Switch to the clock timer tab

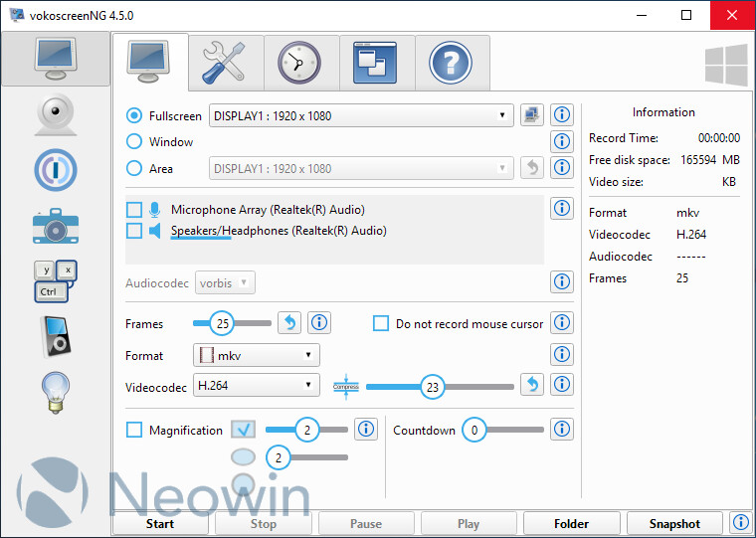pyautogui.click(x=301, y=63)
